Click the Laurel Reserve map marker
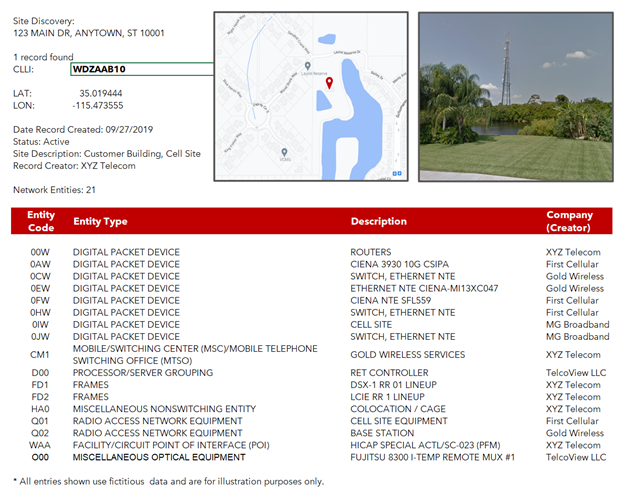Viewport: 624px width, 489px height. (307, 66)
